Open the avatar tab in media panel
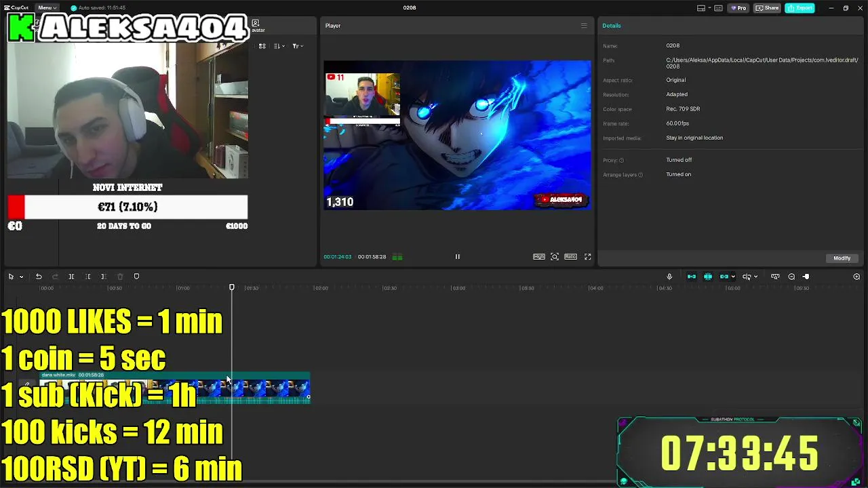This screenshot has height=488, width=868. point(257,26)
